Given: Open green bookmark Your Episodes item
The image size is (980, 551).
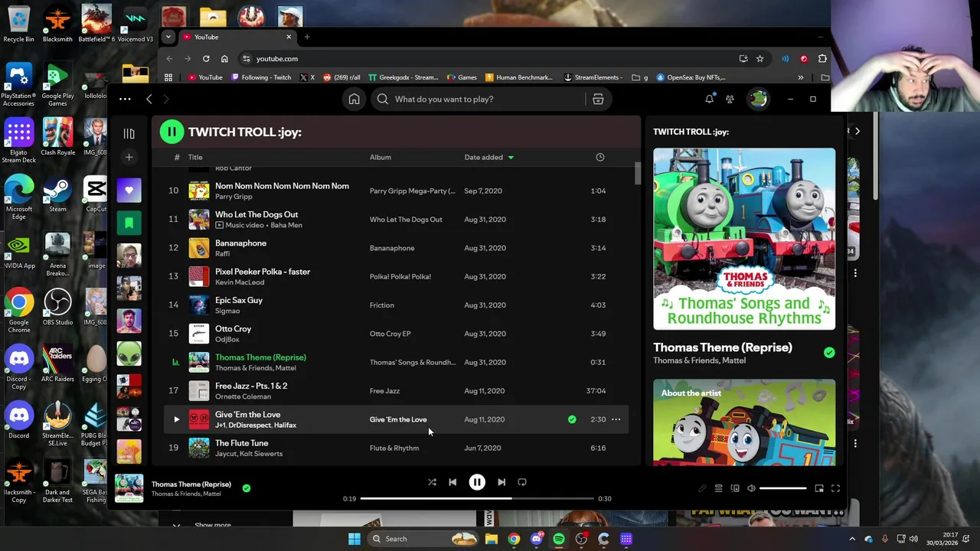Looking at the screenshot, I should (x=129, y=223).
